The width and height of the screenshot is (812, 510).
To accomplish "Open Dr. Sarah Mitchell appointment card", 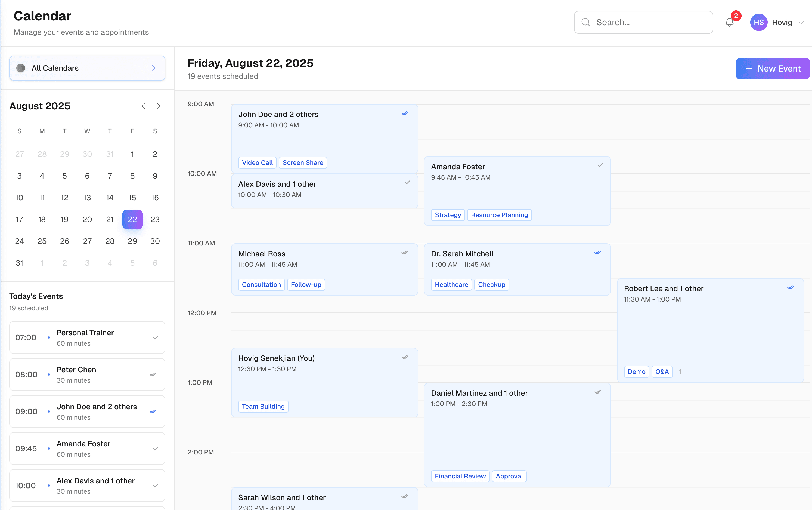I will 517,269.
